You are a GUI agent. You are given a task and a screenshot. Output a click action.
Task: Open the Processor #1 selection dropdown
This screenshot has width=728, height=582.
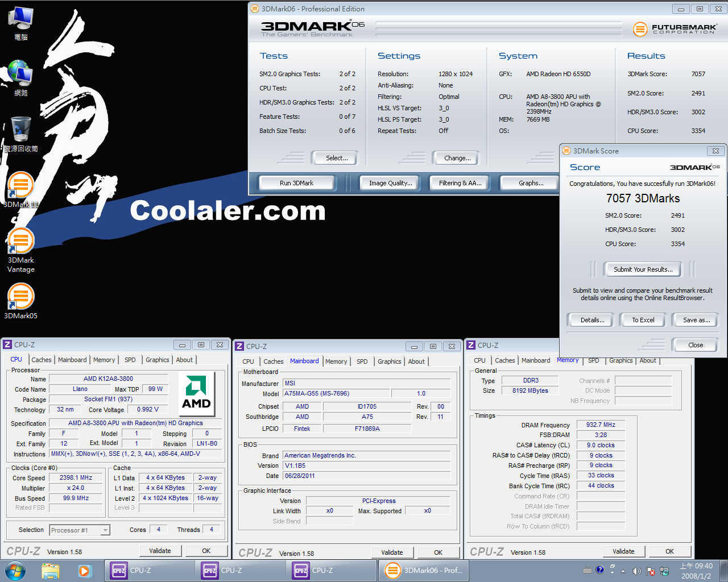pos(80,530)
